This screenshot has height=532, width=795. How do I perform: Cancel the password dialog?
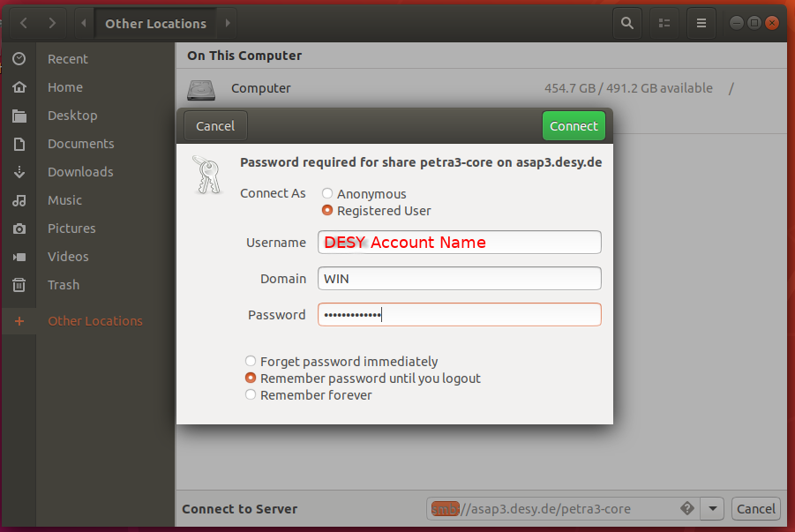[x=214, y=125]
